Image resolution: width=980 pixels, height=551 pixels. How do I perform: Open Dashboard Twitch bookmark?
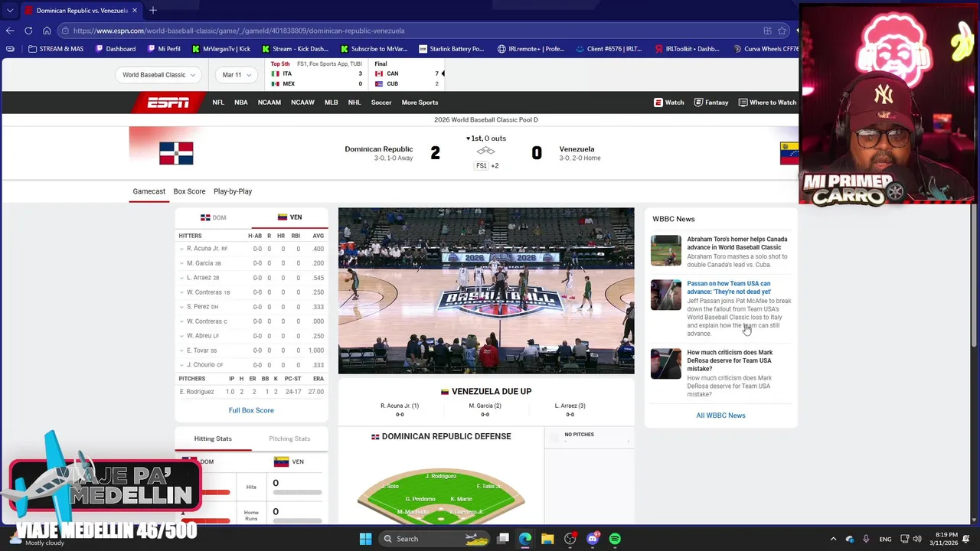click(x=116, y=49)
